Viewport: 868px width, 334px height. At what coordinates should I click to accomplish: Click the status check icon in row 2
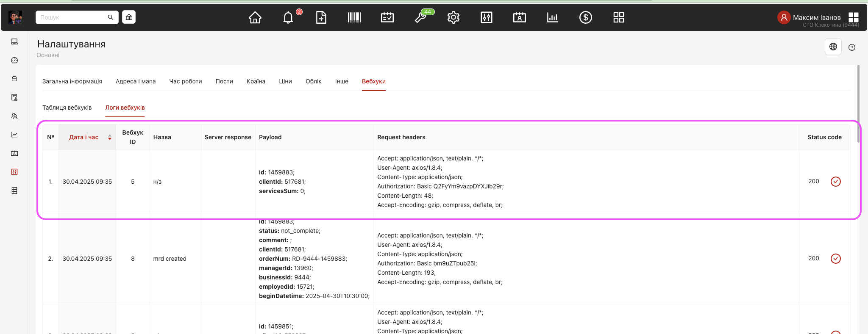point(835,259)
